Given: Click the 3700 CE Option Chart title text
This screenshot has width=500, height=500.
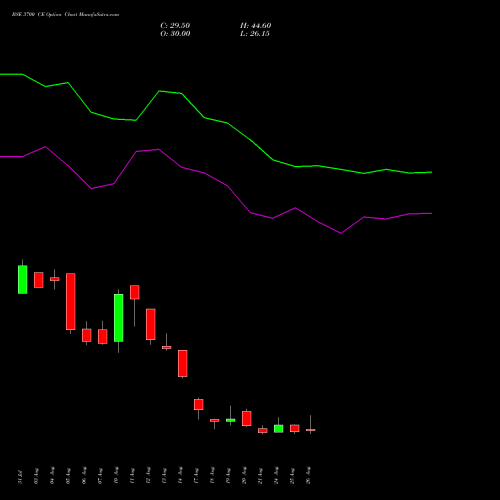Looking at the screenshot, I should [65, 15].
